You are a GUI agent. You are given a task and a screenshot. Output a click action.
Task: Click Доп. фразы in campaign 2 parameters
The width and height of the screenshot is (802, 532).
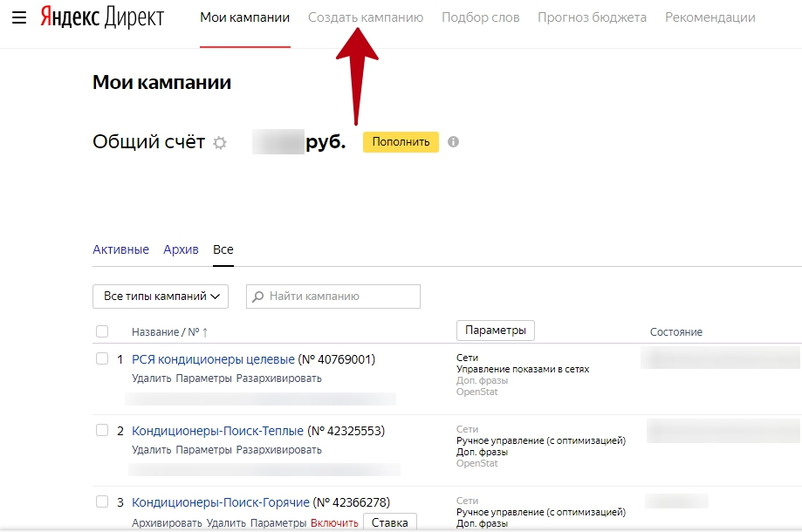click(482, 452)
